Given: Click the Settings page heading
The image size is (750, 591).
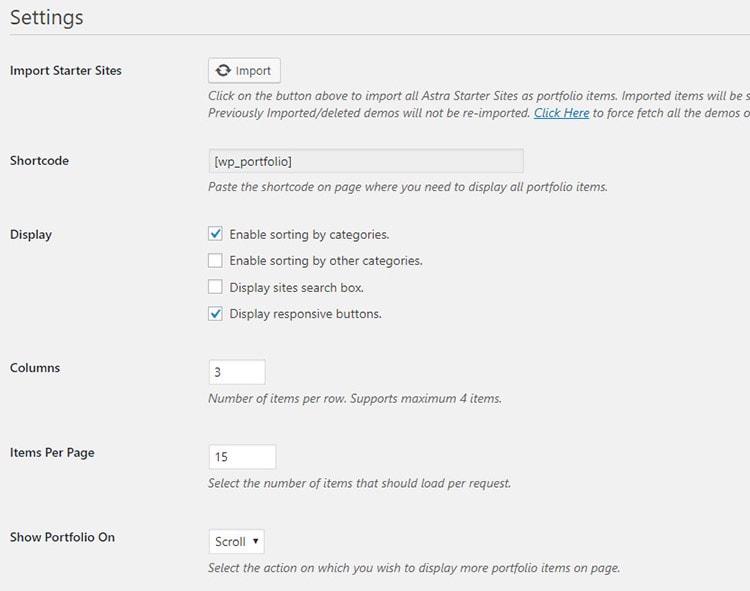Looking at the screenshot, I should point(47,18).
